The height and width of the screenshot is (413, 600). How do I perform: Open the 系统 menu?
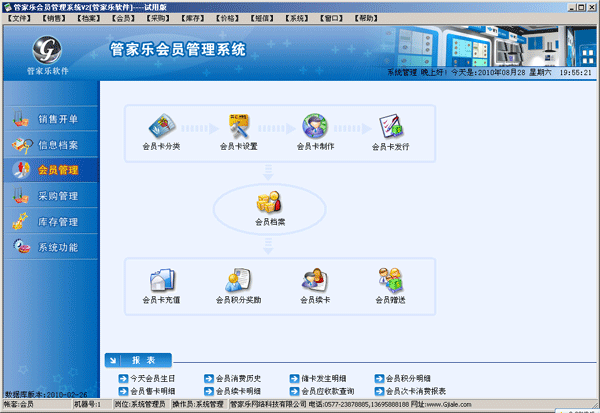click(x=297, y=18)
